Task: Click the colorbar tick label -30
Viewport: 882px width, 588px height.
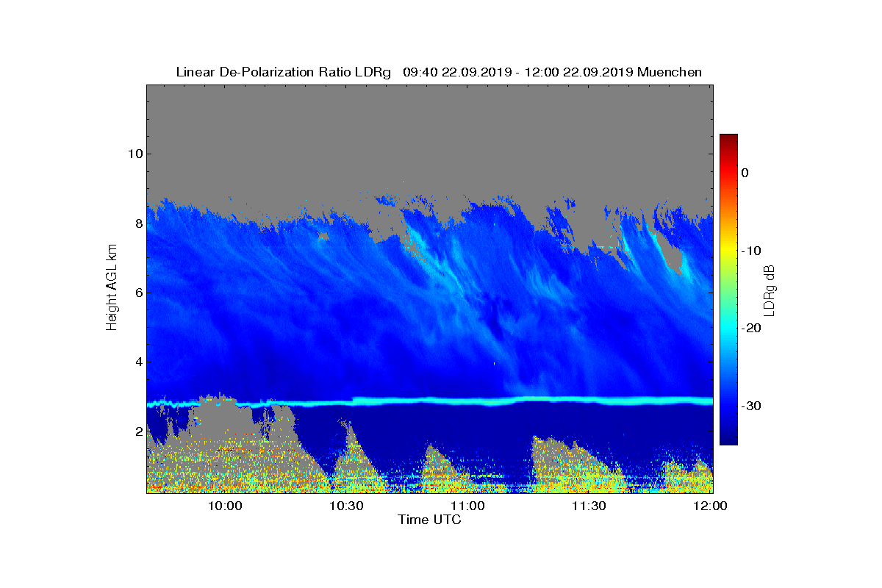Action: pos(750,406)
